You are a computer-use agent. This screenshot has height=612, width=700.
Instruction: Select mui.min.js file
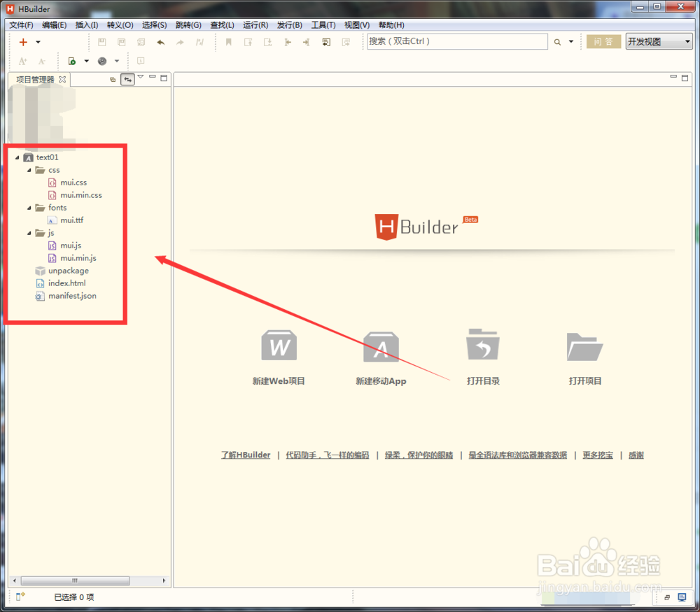point(78,258)
